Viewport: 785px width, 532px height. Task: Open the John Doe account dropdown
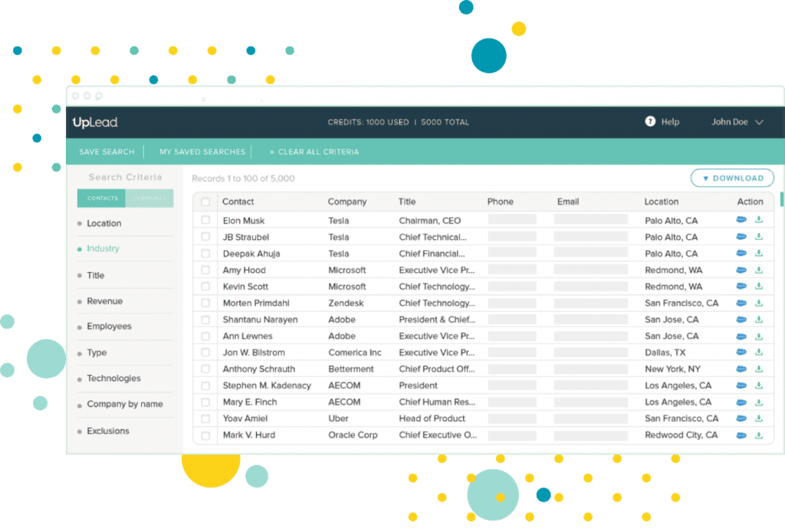point(737,122)
